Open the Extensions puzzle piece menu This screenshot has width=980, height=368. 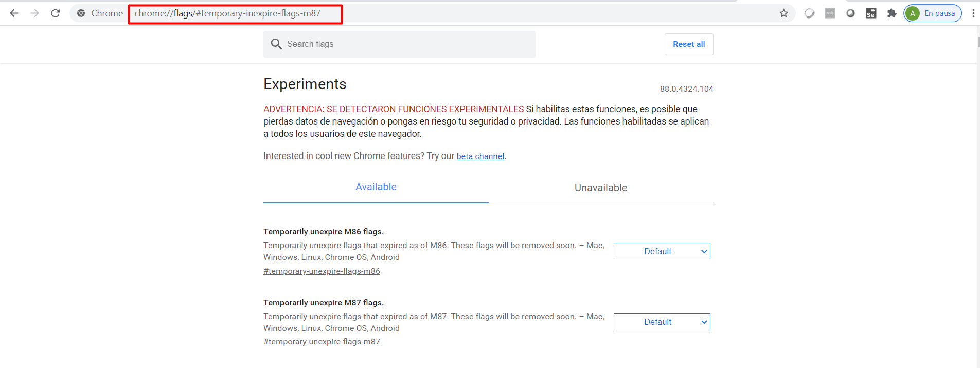892,13
